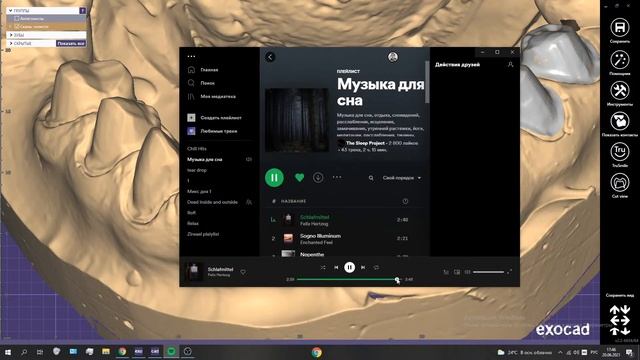The width and height of the screenshot is (640, 360).
Task: Click the Show contacts icon in exocad
Action: (x=620, y=121)
